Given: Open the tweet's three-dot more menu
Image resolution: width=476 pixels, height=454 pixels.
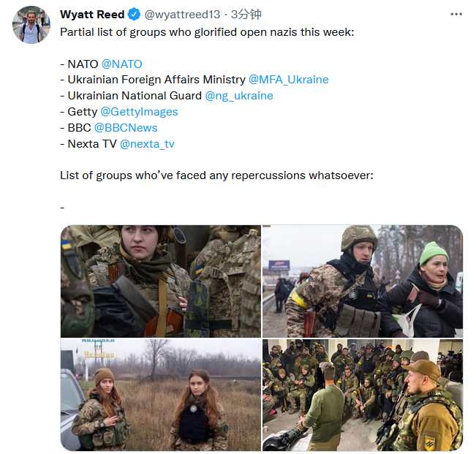Looking at the screenshot, I should pos(456,15).
